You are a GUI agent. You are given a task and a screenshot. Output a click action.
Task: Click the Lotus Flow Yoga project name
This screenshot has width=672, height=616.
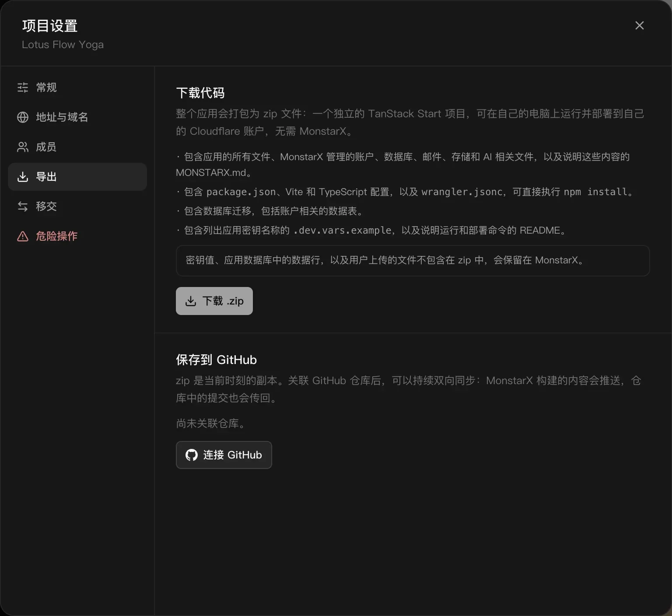click(63, 45)
